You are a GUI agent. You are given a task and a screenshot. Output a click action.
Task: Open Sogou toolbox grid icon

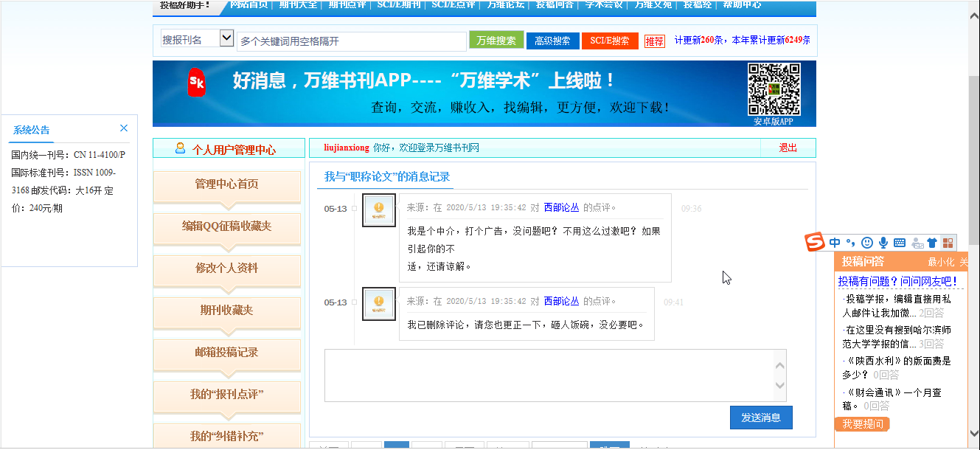948,242
